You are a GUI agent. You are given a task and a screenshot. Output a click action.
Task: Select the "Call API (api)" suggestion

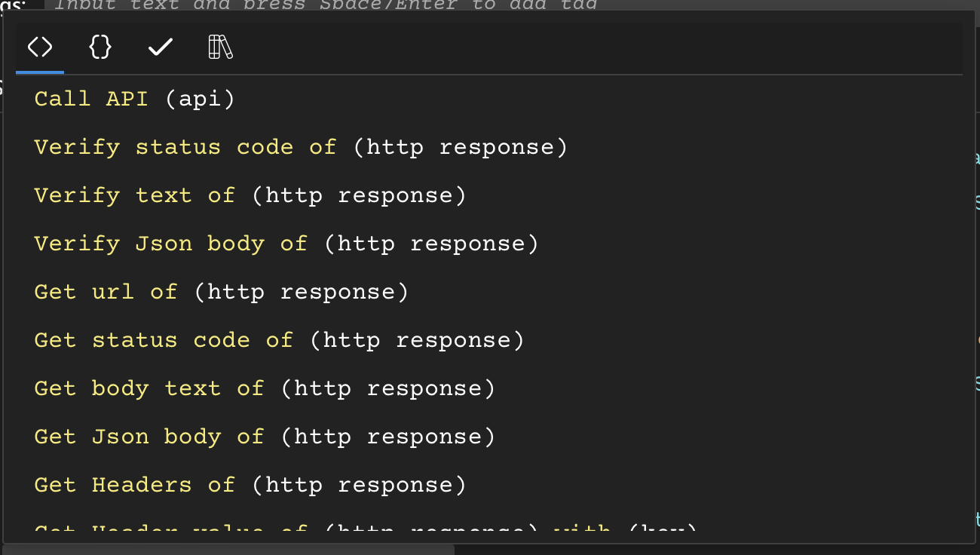[x=133, y=98]
